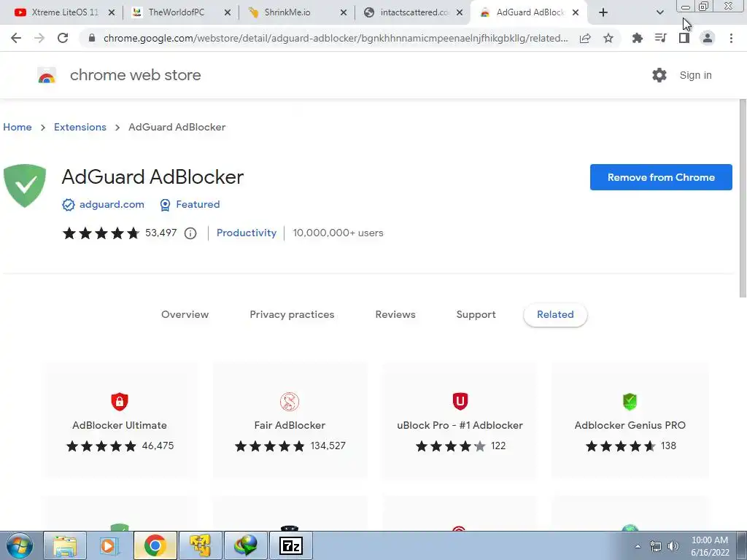Click the address bar URL field

click(336, 38)
